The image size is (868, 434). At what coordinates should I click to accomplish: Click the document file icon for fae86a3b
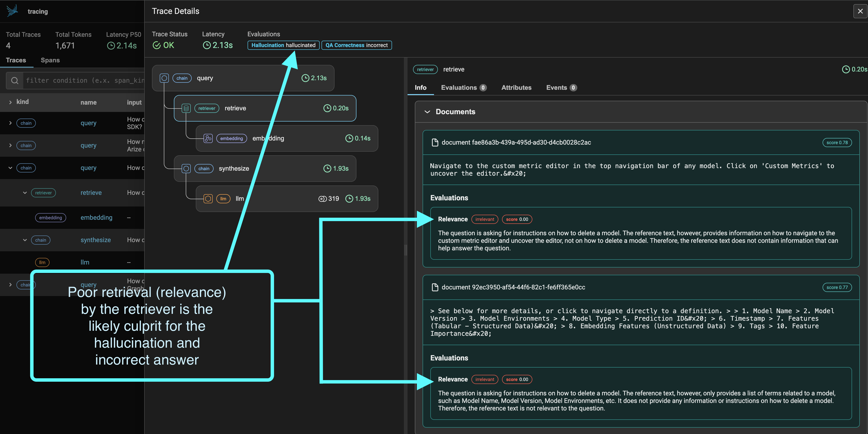tap(435, 142)
